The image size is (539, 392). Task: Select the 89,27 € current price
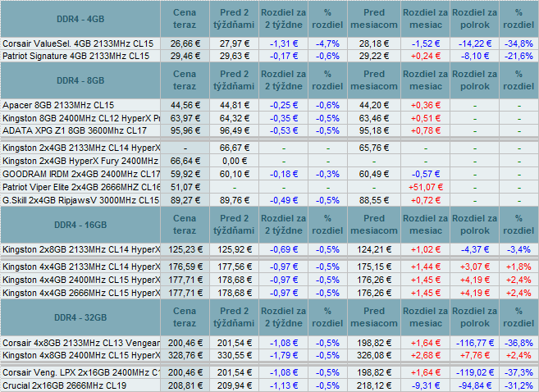point(185,200)
